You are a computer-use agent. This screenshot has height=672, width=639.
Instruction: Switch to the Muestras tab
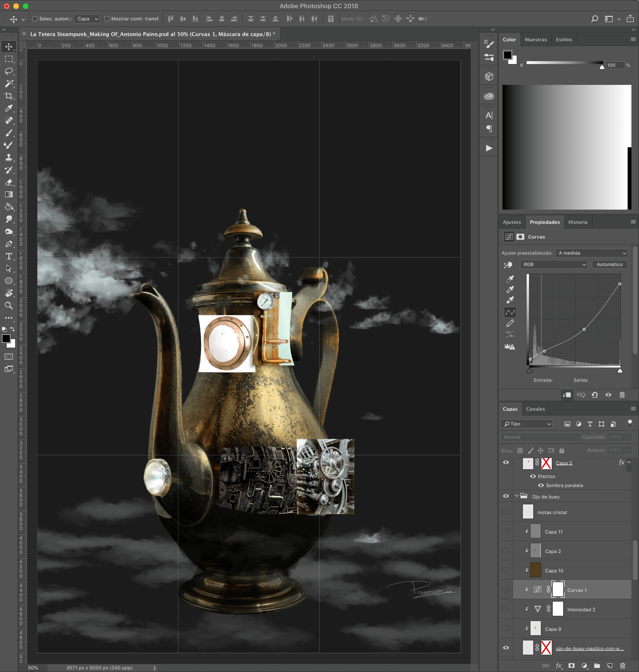coord(535,40)
